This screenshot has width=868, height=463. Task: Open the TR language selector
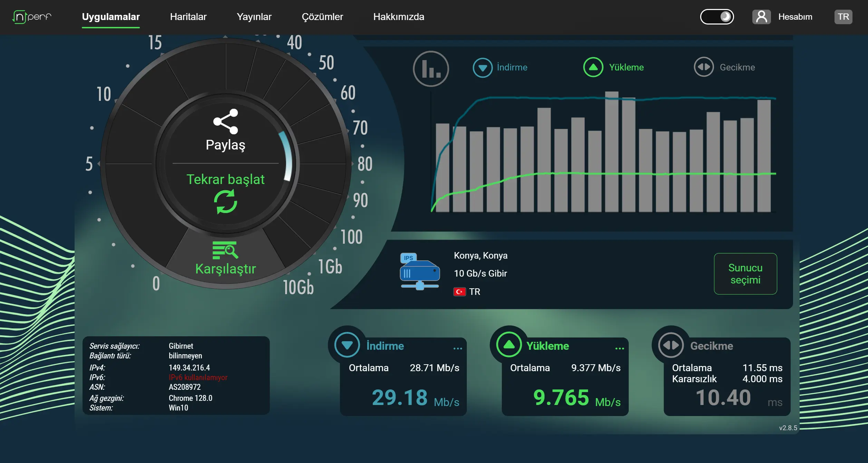(843, 17)
